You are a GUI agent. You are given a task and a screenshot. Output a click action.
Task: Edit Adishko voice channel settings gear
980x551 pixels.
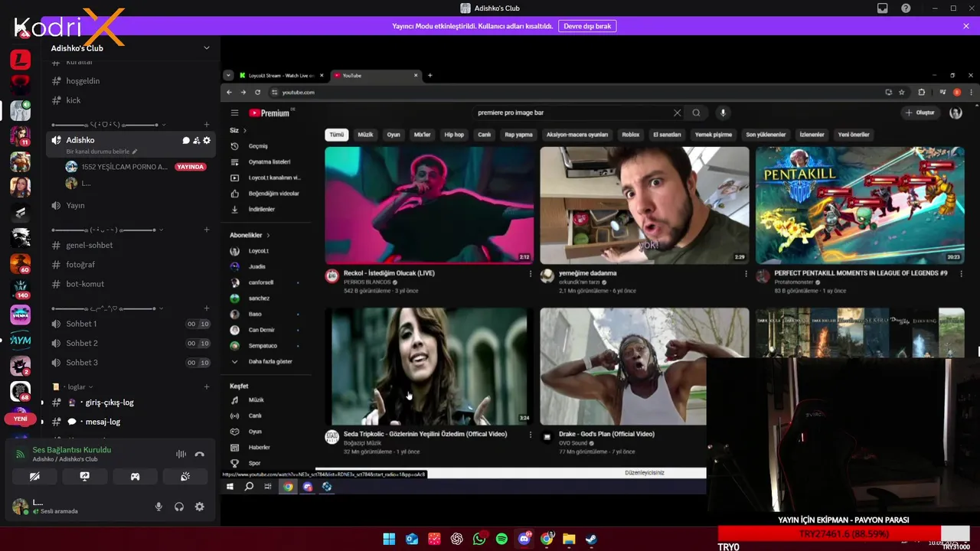point(207,141)
